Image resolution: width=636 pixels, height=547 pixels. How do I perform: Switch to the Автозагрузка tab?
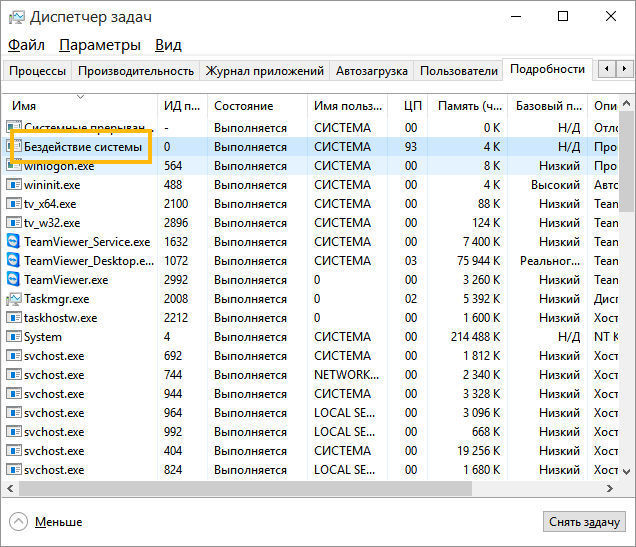pos(371,71)
